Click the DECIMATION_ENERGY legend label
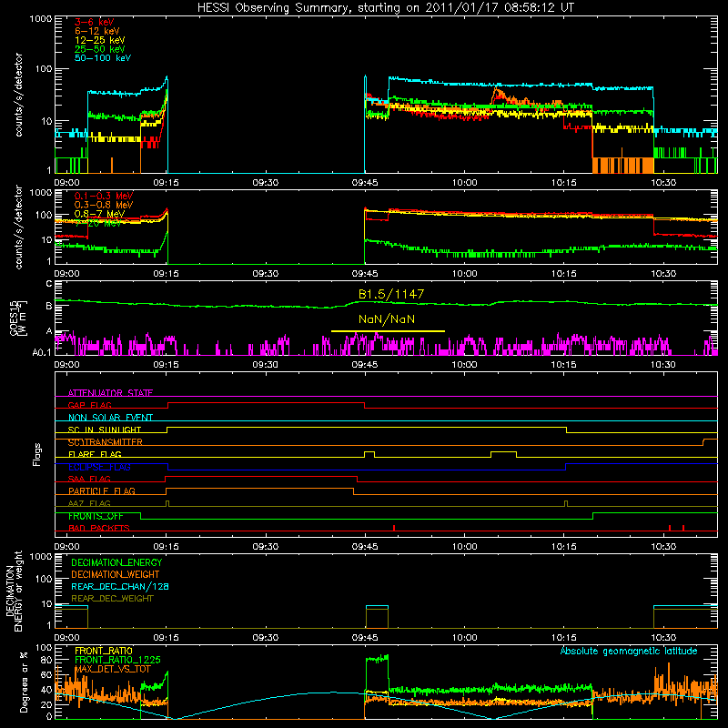The width and height of the screenshot is (728, 728). point(116,562)
